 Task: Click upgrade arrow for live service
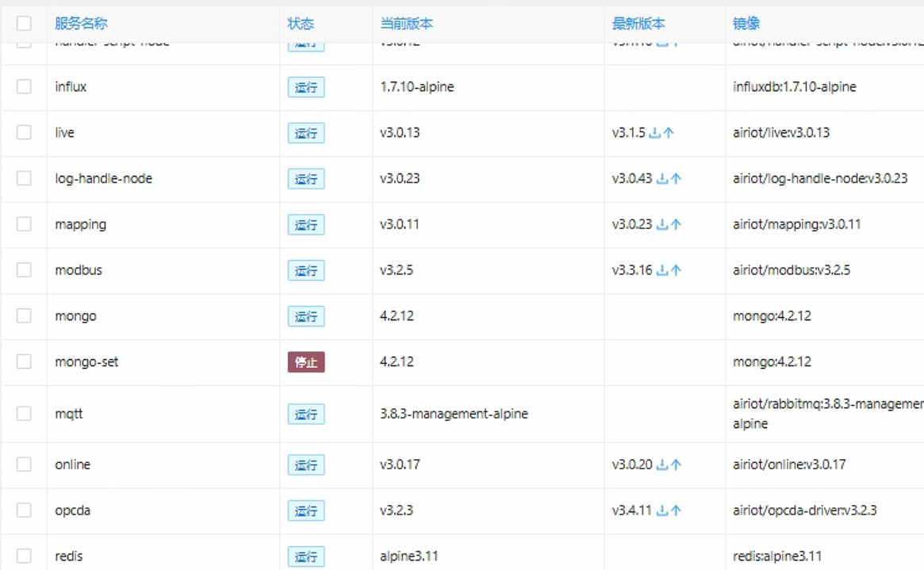669,133
